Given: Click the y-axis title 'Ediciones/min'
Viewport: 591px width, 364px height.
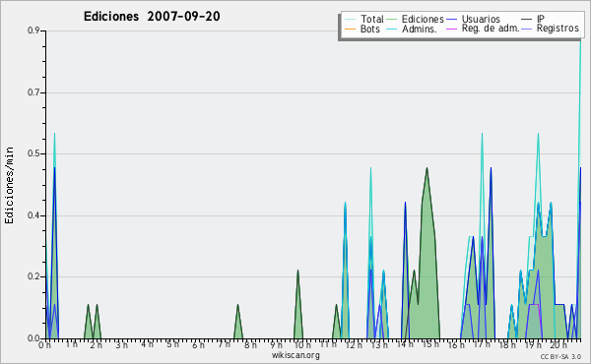Looking at the screenshot, I should (x=9, y=185).
